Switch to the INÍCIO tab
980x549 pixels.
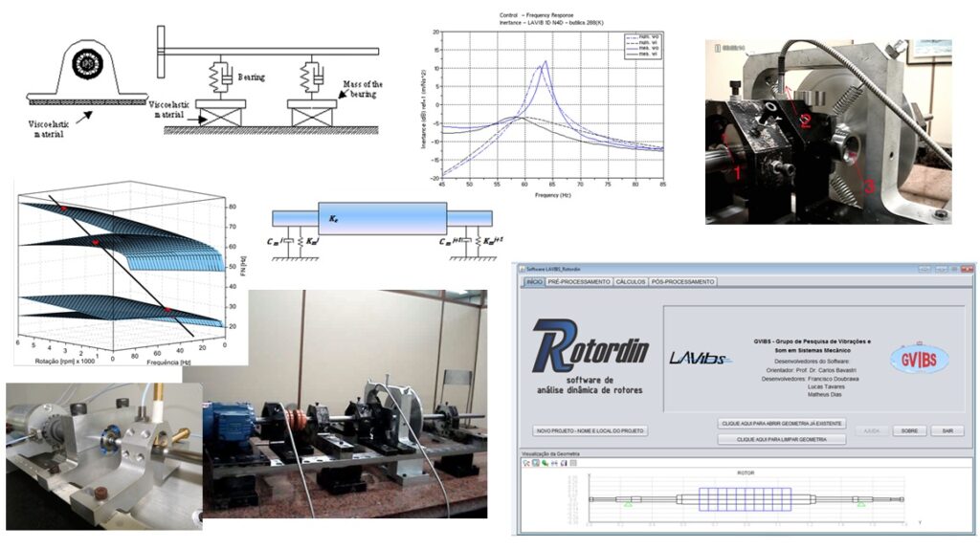tap(531, 282)
